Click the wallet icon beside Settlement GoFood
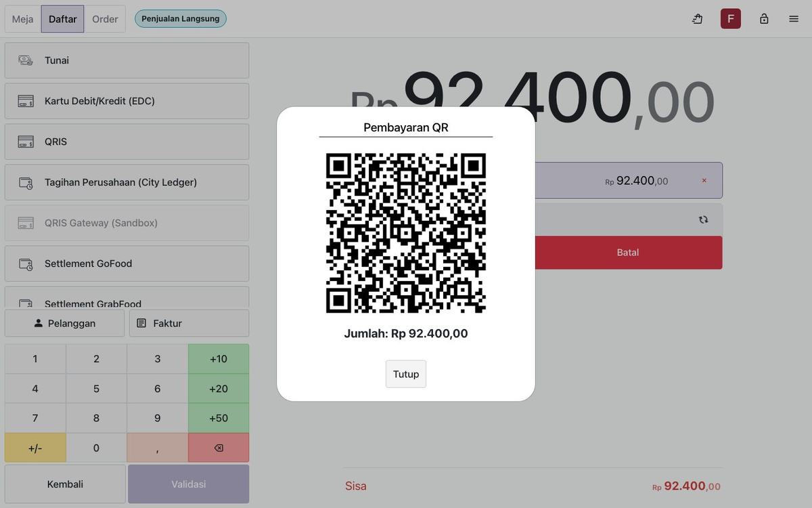 26,264
